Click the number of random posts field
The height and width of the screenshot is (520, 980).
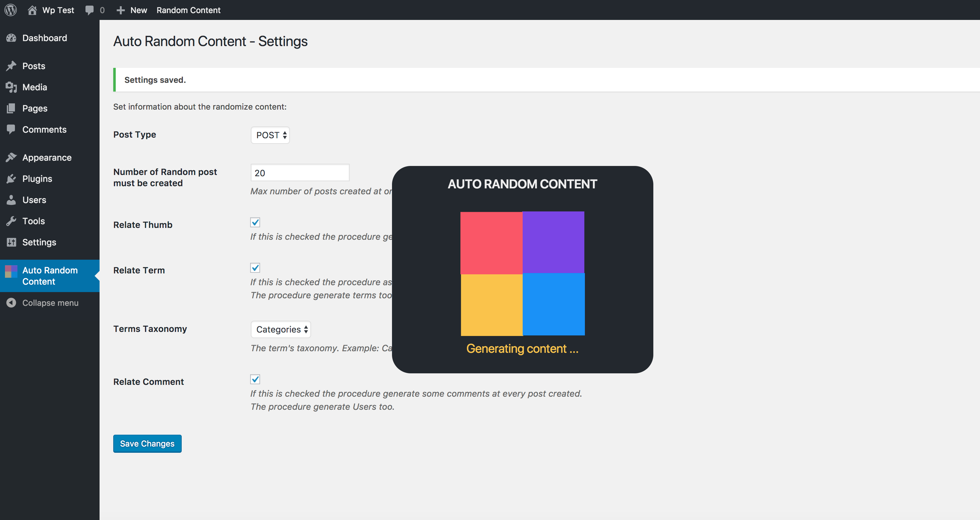pos(300,173)
